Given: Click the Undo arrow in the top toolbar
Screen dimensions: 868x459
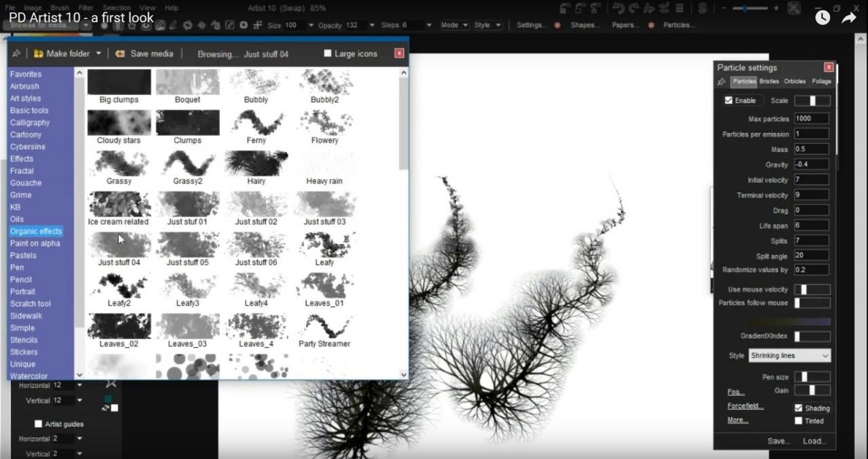Looking at the screenshot, I should click(618, 7).
